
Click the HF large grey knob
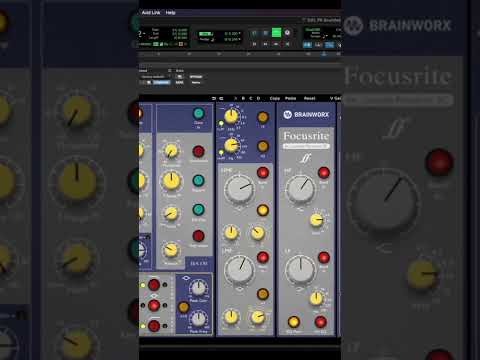pos(301,188)
